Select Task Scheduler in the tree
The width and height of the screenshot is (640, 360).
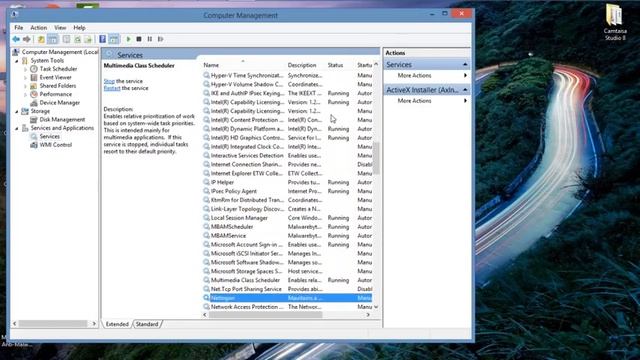click(58, 69)
